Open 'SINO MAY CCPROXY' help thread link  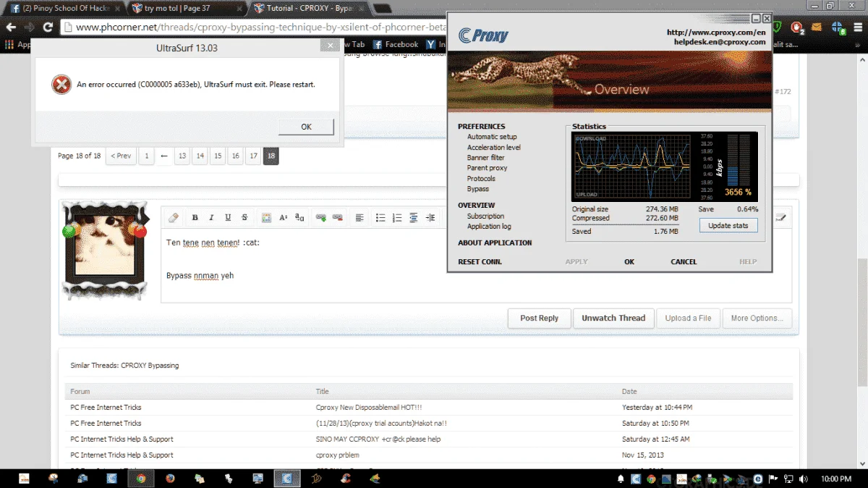point(378,439)
